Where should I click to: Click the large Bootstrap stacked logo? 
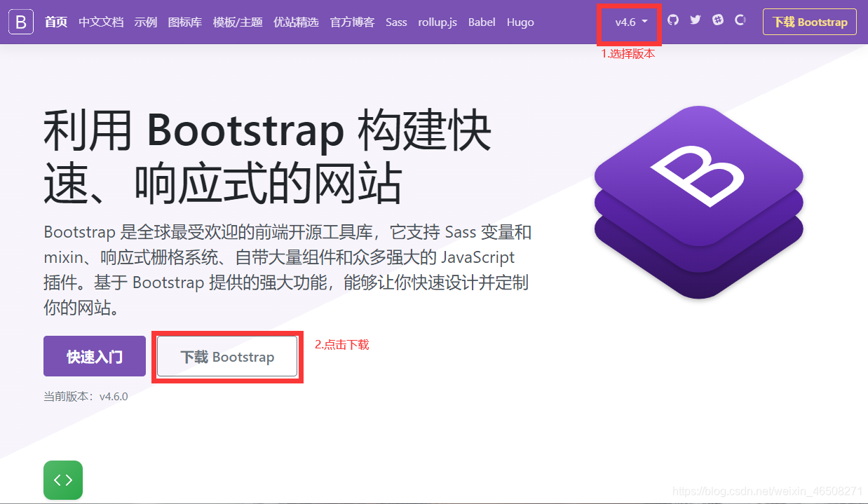coord(698,202)
